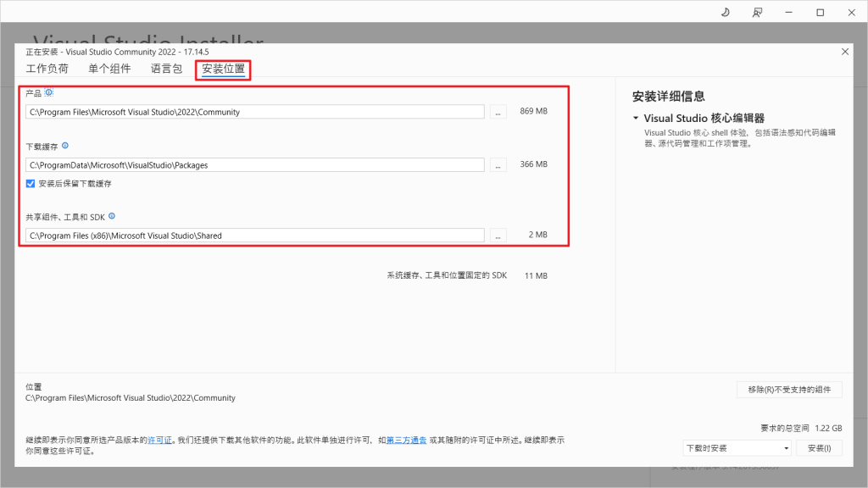Open the 语言包 tab
This screenshot has height=488, width=868.
(167, 69)
